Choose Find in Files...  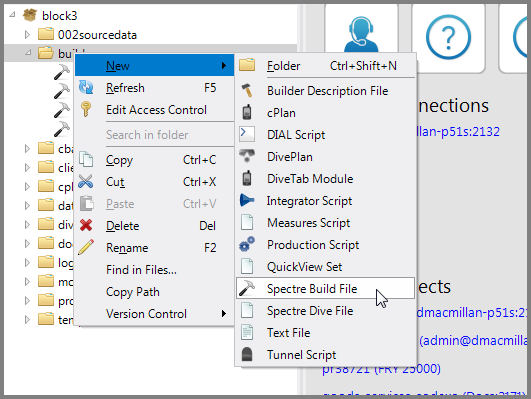tap(154, 270)
